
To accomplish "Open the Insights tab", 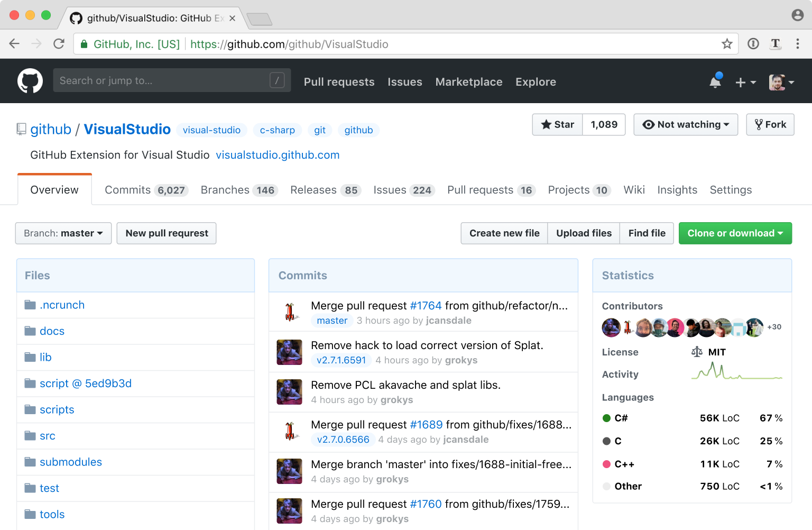I will point(677,190).
